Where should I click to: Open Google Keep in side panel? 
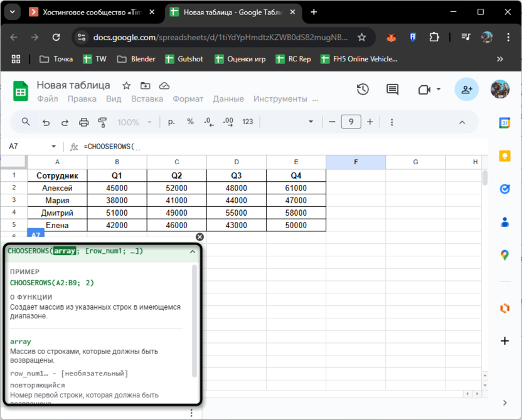coord(504,156)
